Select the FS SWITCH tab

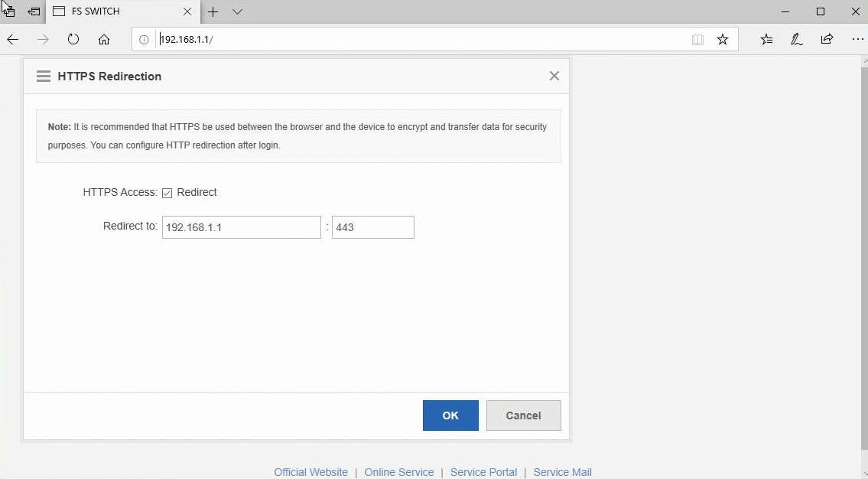pos(123,11)
